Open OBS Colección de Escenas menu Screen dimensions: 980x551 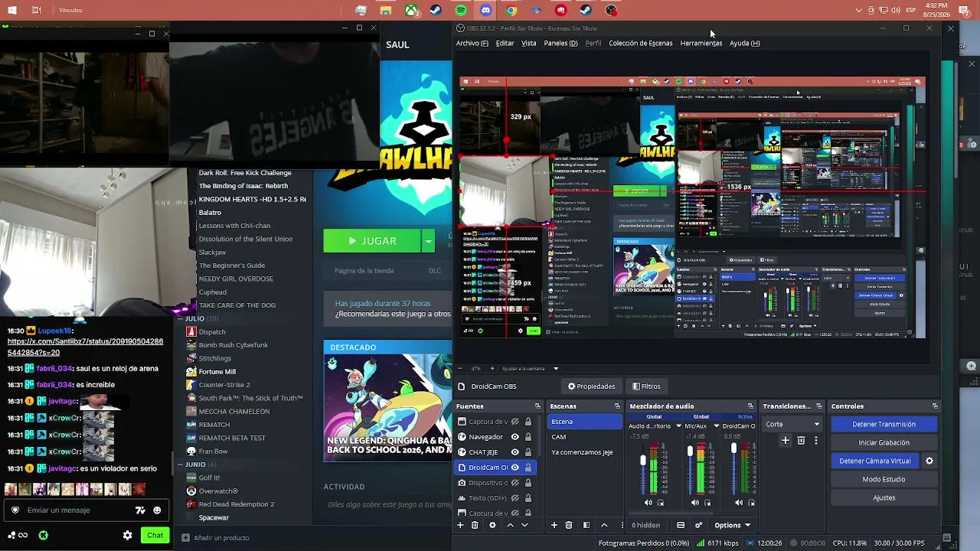[x=641, y=44]
